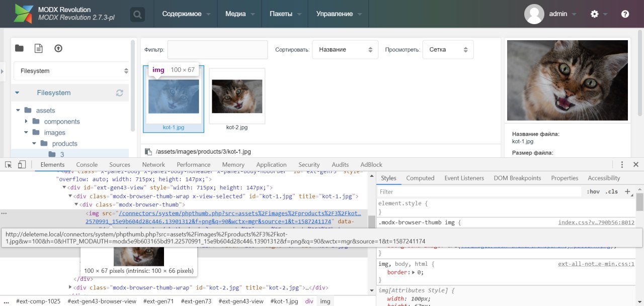Show the DOM Breakpoints tab
The width and height of the screenshot is (644, 306).
pyautogui.click(x=517, y=178)
